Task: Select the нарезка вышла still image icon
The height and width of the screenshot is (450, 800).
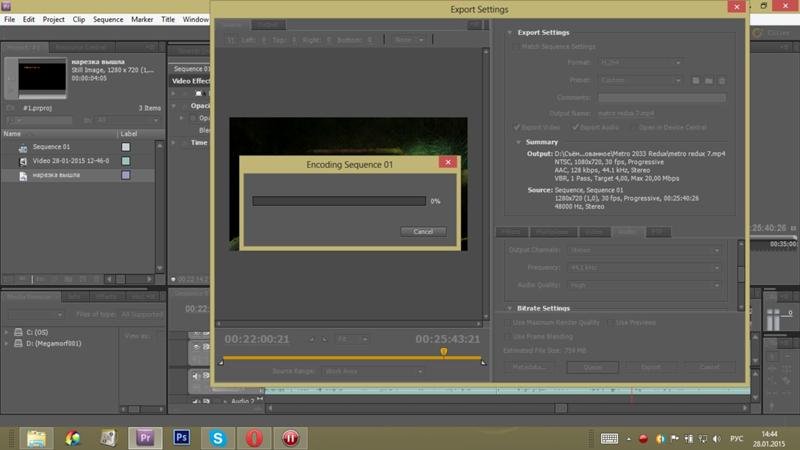Action: pos(23,176)
